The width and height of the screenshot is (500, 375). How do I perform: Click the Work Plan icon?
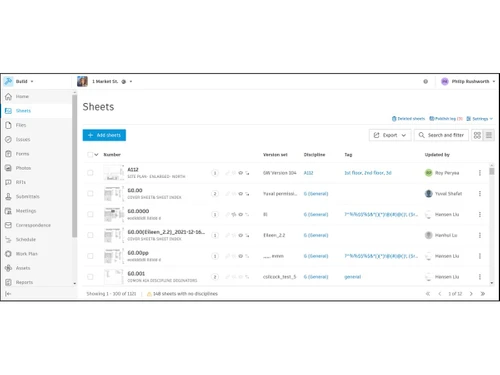8,254
